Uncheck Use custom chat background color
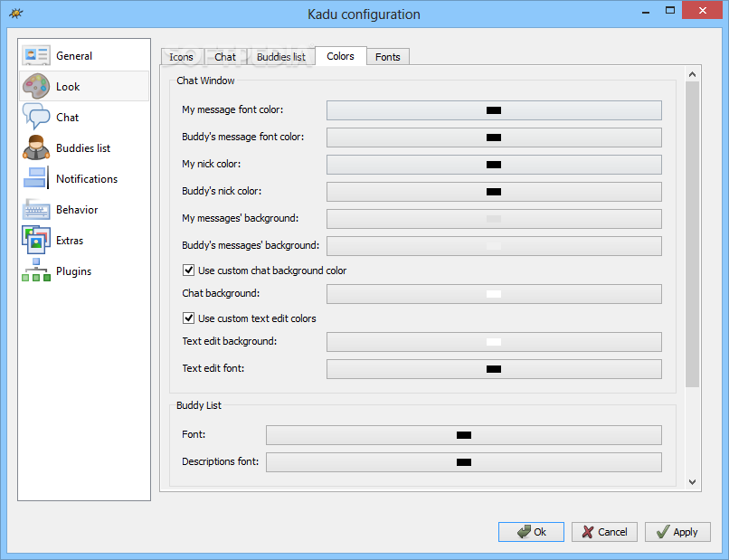 coord(188,270)
